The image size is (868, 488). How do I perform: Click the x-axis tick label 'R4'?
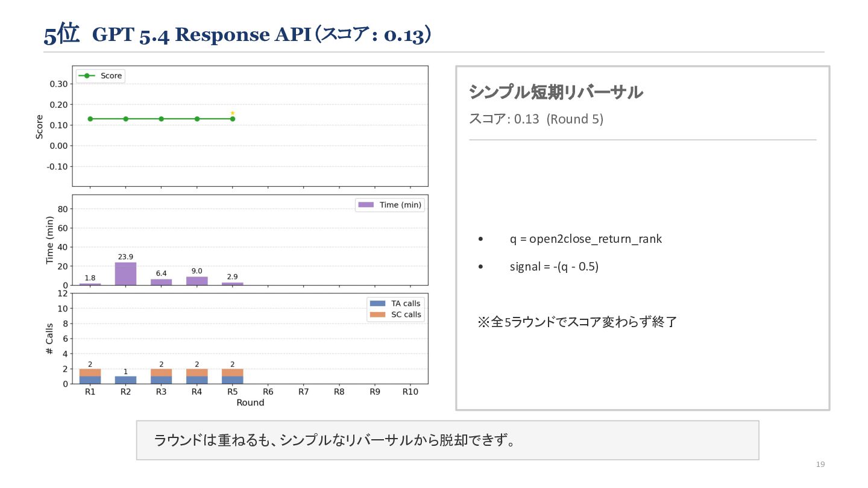point(197,392)
